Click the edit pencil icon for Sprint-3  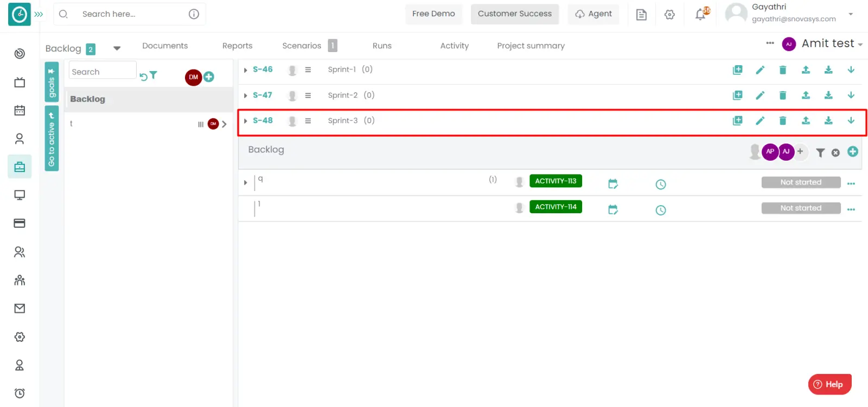pyautogui.click(x=760, y=120)
